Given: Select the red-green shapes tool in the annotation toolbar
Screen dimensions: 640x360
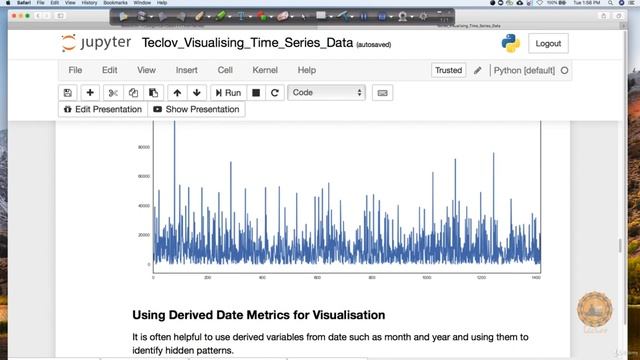Looking at the screenshot, I should 262,16.
